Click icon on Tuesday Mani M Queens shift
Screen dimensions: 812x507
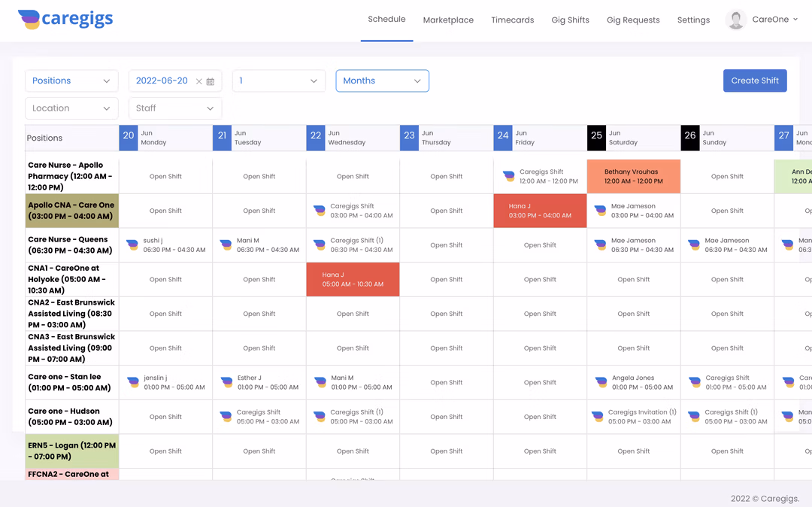pos(226,245)
